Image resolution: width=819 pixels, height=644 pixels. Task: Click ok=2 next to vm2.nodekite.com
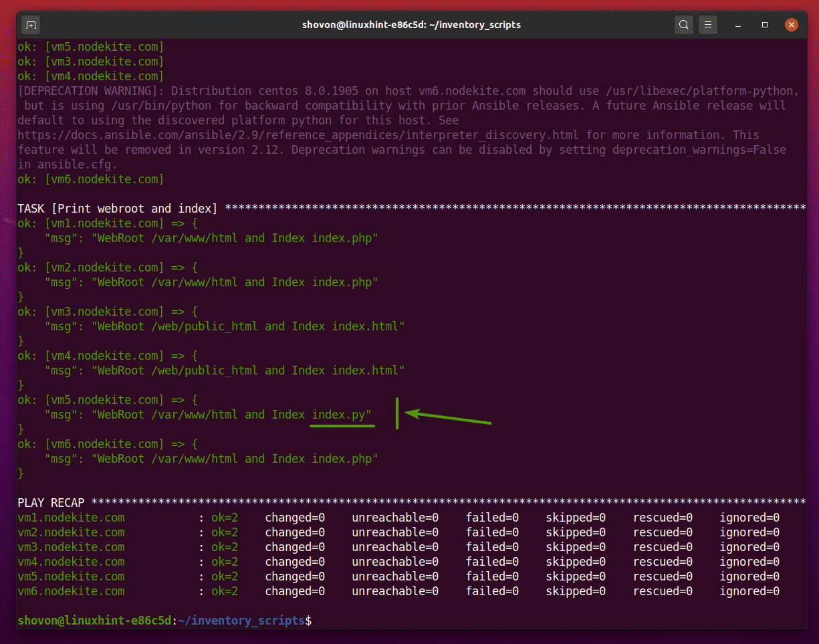[223, 532]
